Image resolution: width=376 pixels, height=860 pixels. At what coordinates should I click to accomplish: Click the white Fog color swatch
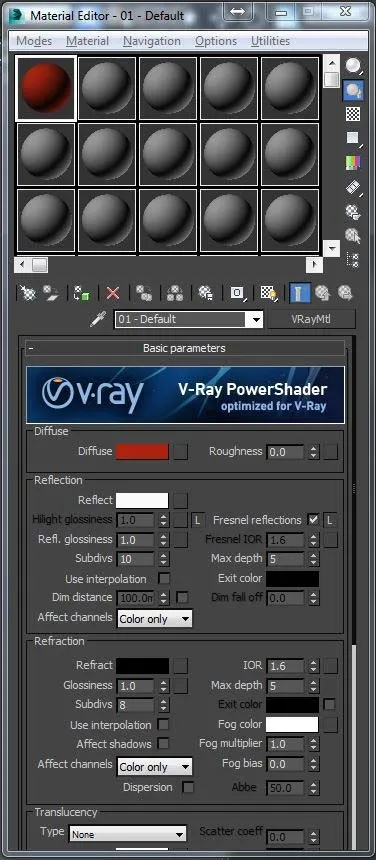tap(292, 724)
